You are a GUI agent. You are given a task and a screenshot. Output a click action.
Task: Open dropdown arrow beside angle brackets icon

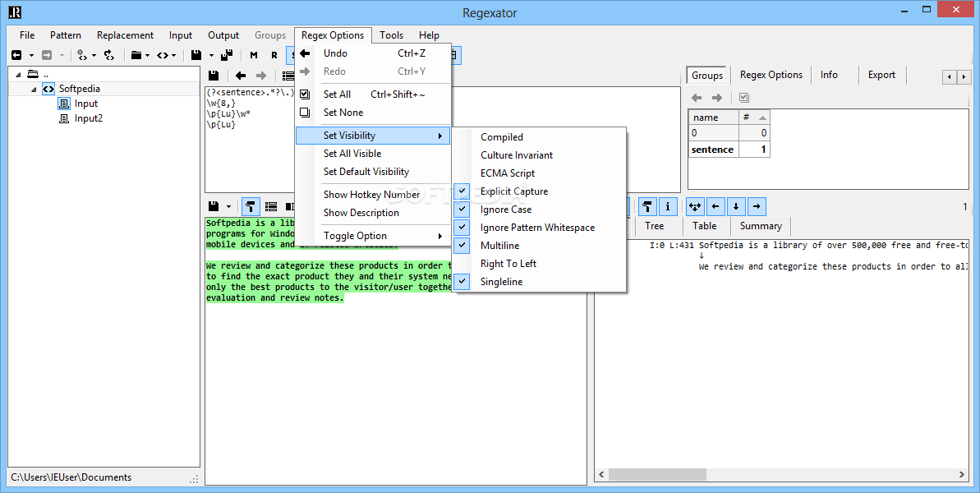click(174, 55)
